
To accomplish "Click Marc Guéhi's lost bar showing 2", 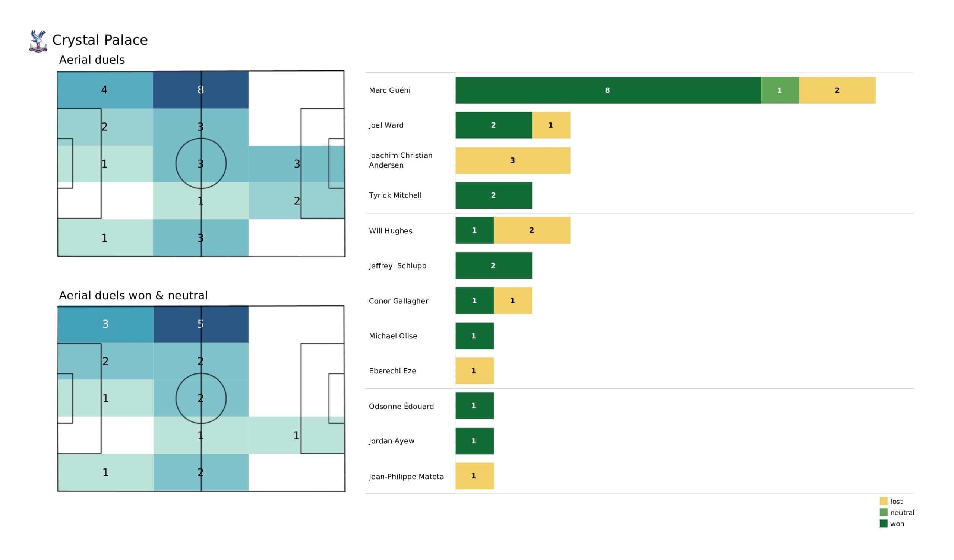I will [837, 90].
